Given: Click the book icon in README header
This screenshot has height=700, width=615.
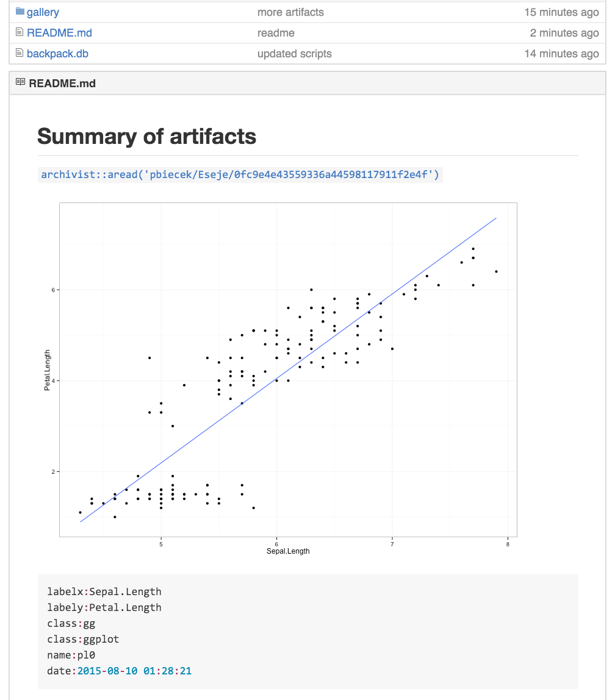Looking at the screenshot, I should tap(21, 83).
